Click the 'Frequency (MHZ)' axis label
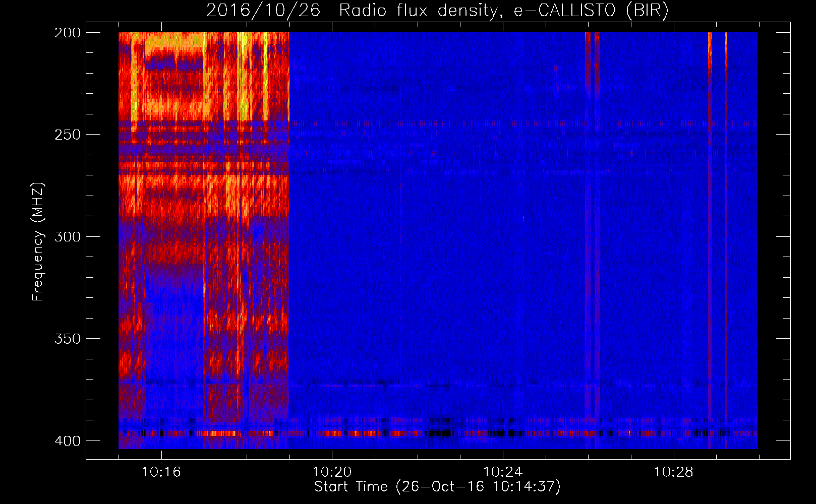Image resolution: width=816 pixels, height=504 pixels. pyautogui.click(x=38, y=241)
